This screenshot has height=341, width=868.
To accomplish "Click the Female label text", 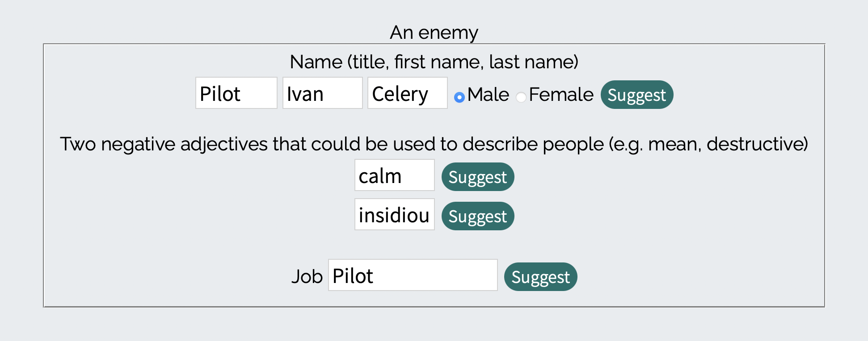I will click(561, 95).
